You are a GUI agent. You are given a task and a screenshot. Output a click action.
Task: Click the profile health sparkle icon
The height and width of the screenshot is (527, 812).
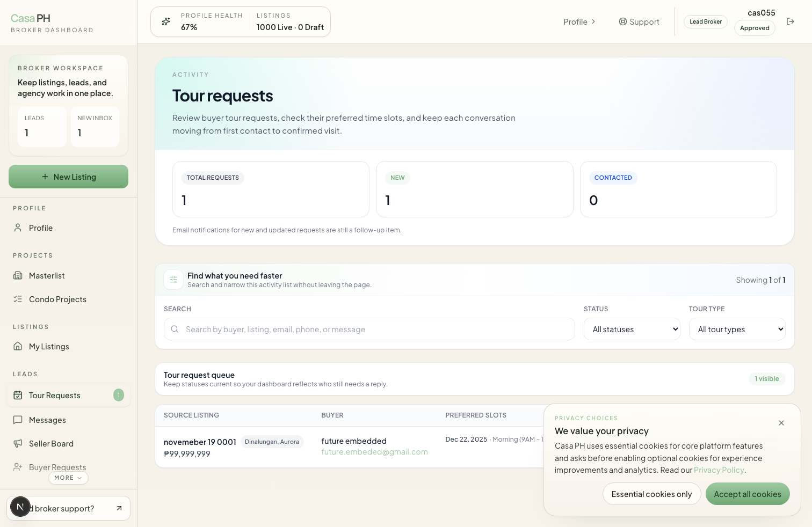coord(165,21)
